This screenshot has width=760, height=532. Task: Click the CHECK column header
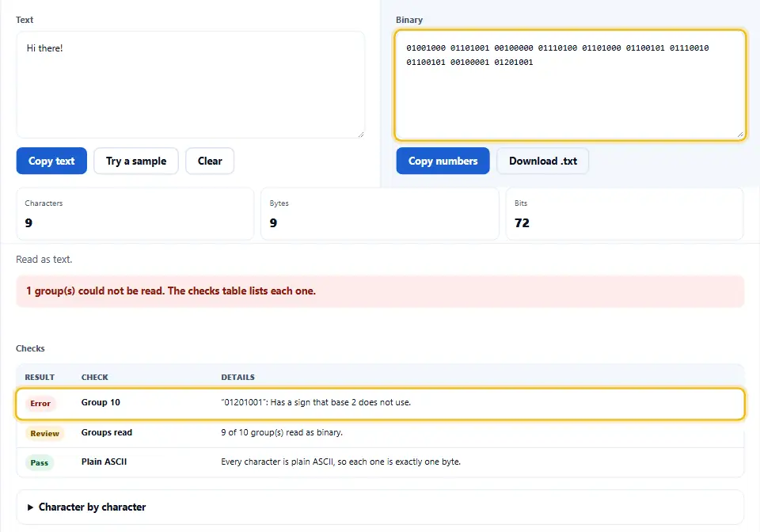[94, 377]
